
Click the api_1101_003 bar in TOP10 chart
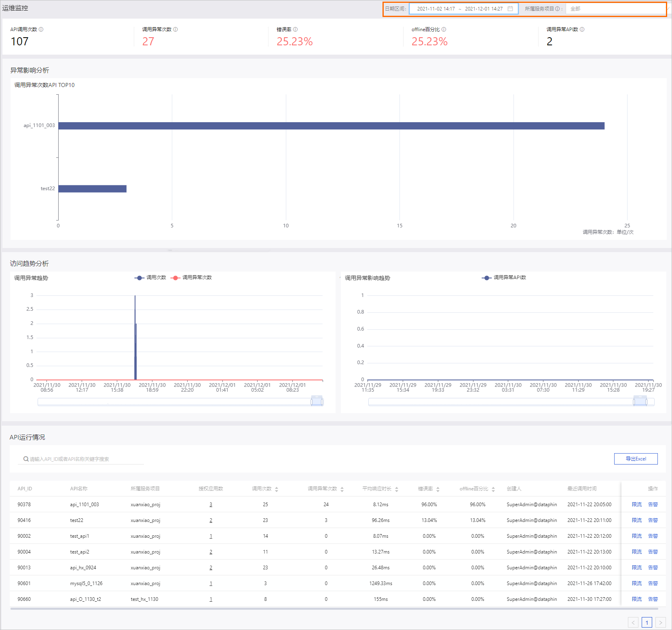click(x=331, y=126)
